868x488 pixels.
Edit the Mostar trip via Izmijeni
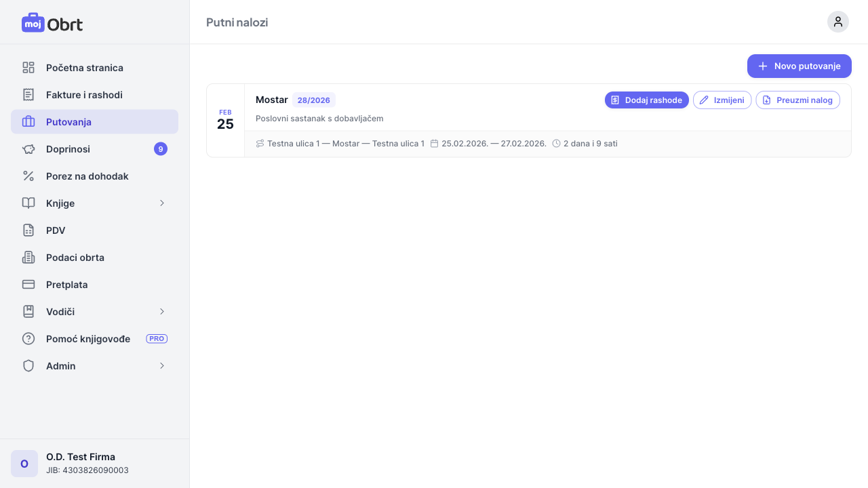pyautogui.click(x=722, y=100)
